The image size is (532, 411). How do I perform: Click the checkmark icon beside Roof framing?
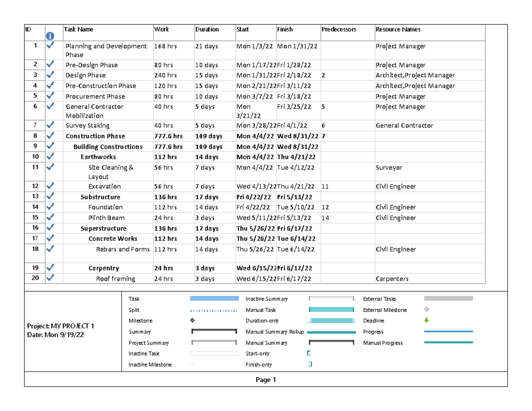[x=50, y=278]
